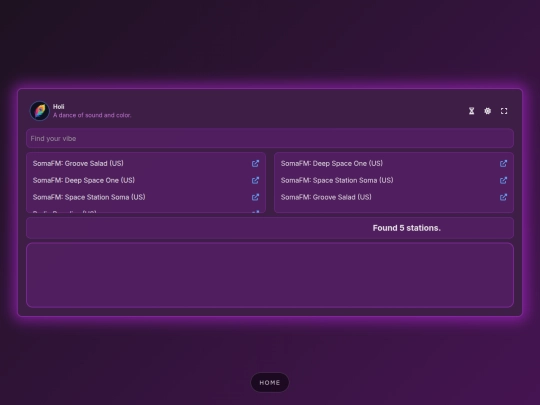Click the 'Found 5 stations.' status text
The height and width of the screenshot is (405, 540).
[x=406, y=228]
